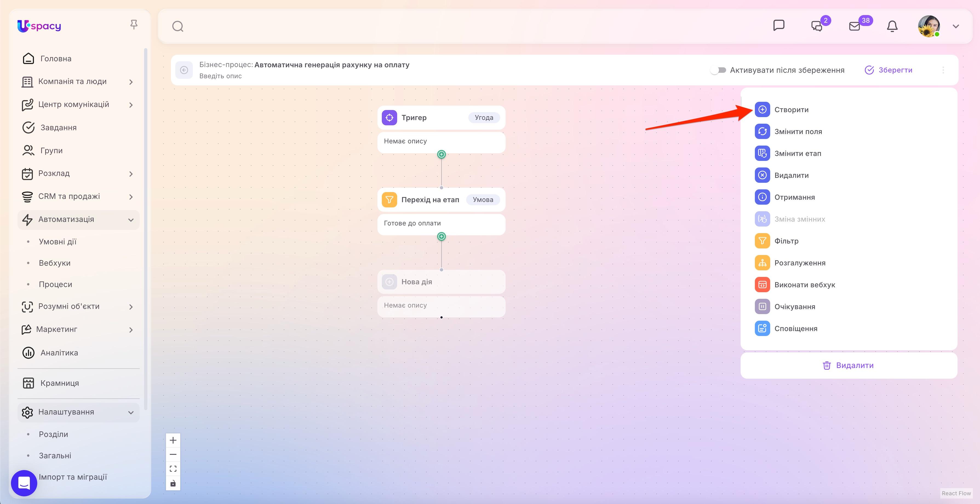Open the notifications bell icon
Image resolution: width=980 pixels, height=504 pixels.
(x=892, y=26)
